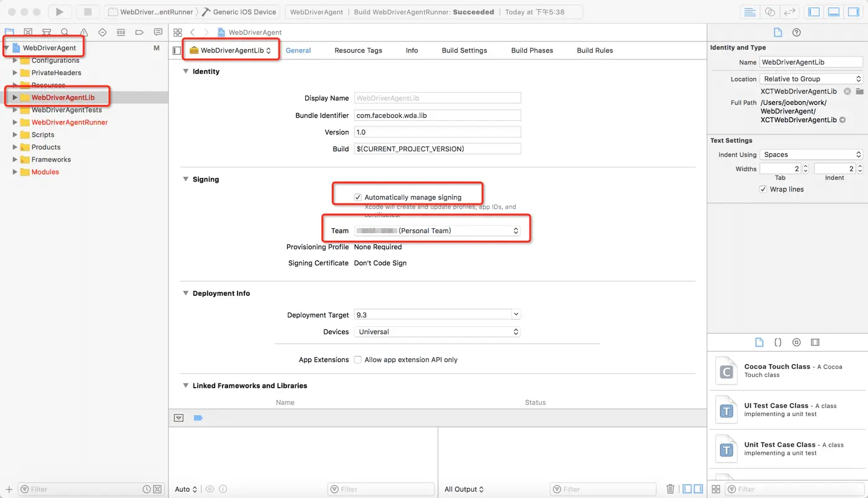Collapse the Deployment Info section
Screen dimensions: 868x498
coord(185,293)
